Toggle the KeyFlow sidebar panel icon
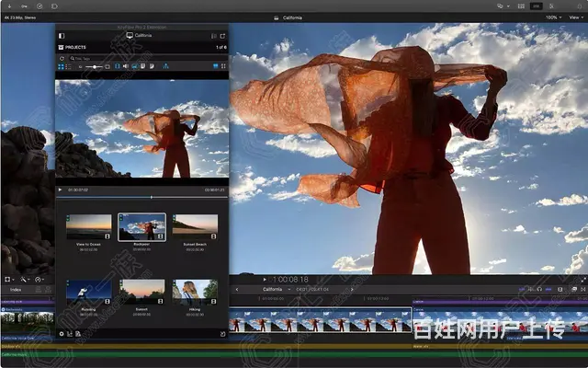The height and width of the screenshot is (368, 588). (62, 35)
